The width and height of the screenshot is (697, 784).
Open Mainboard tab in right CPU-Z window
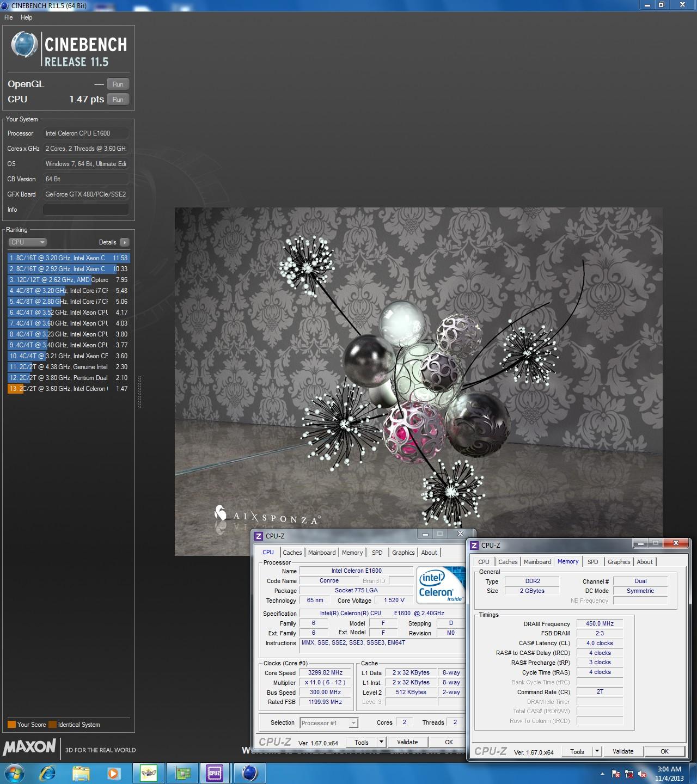pos(537,562)
